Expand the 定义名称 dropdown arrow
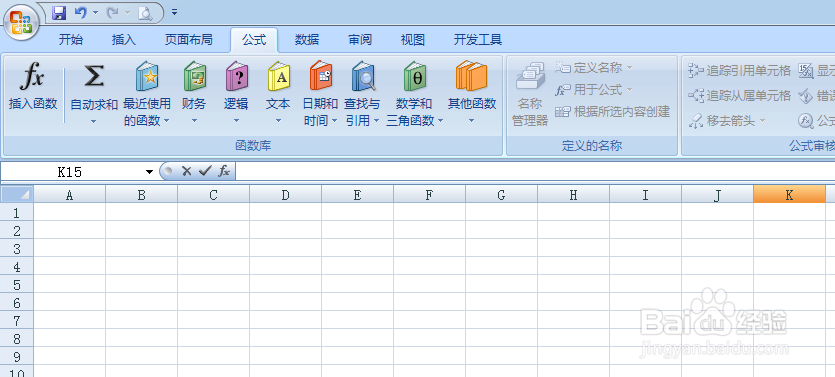835x377 pixels. click(x=629, y=68)
